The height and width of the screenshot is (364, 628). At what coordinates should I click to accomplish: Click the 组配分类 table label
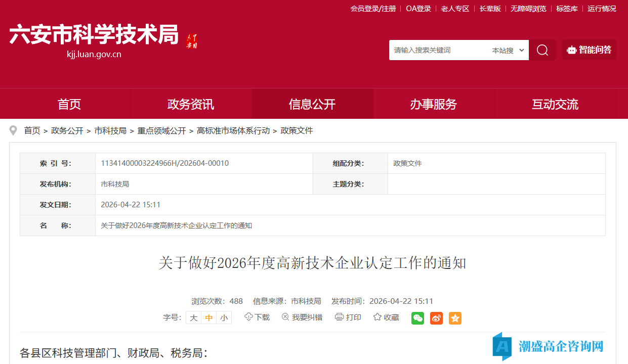(x=348, y=163)
